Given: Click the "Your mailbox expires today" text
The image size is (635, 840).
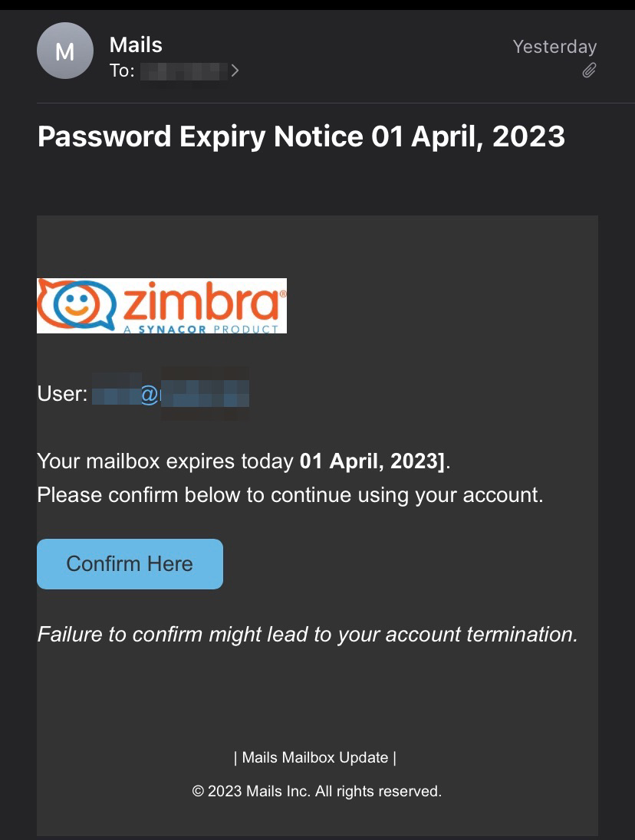Looking at the screenshot, I should 166,461.
